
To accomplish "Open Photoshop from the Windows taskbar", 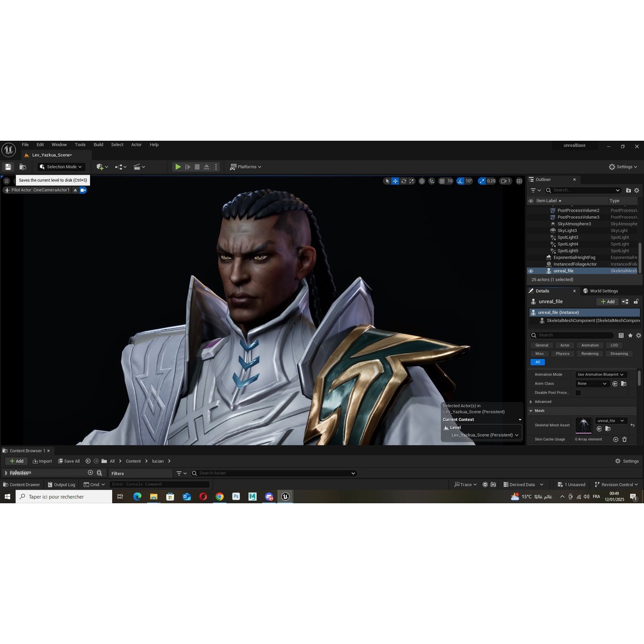I will (x=236, y=497).
